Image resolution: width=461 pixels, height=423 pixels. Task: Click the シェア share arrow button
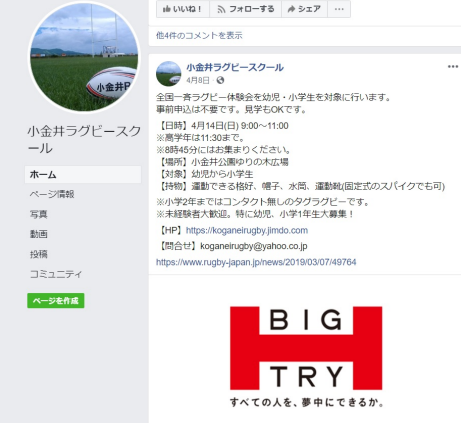tap(304, 9)
